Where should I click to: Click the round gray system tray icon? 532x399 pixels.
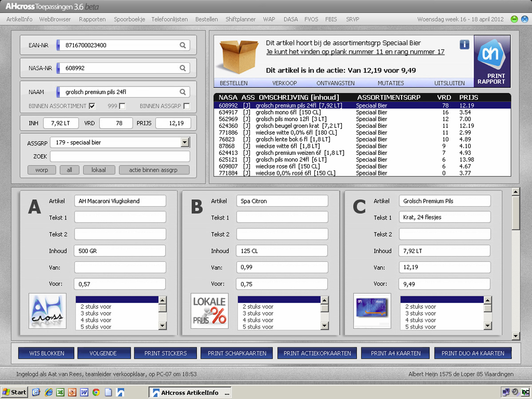click(x=516, y=392)
